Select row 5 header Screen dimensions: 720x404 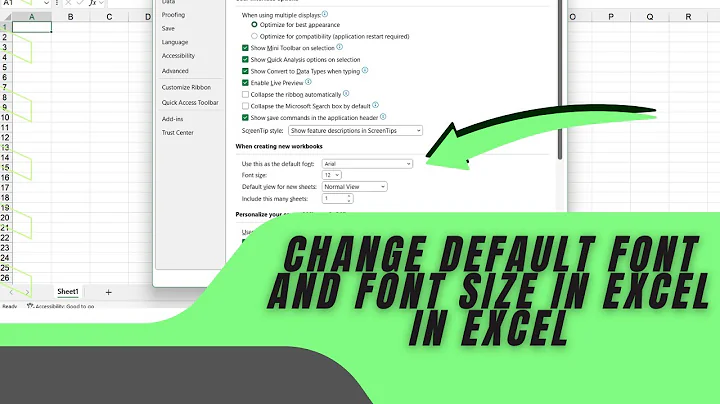pyautogui.click(x=5, y=67)
